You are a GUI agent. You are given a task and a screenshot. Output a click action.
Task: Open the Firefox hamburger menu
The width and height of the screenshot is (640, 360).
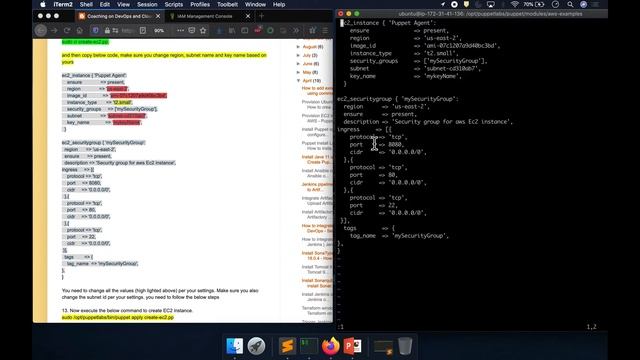[325, 31]
